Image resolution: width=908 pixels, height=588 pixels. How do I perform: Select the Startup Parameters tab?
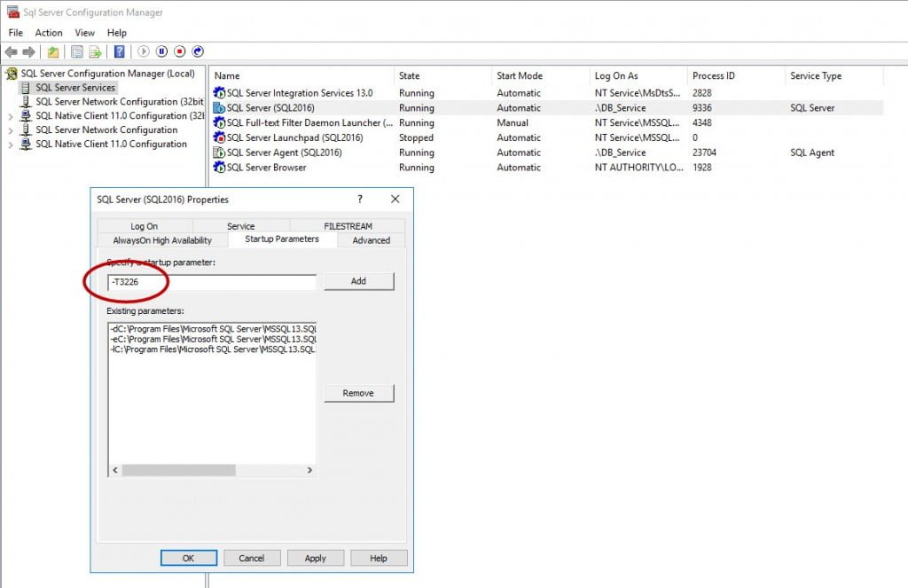282,239
